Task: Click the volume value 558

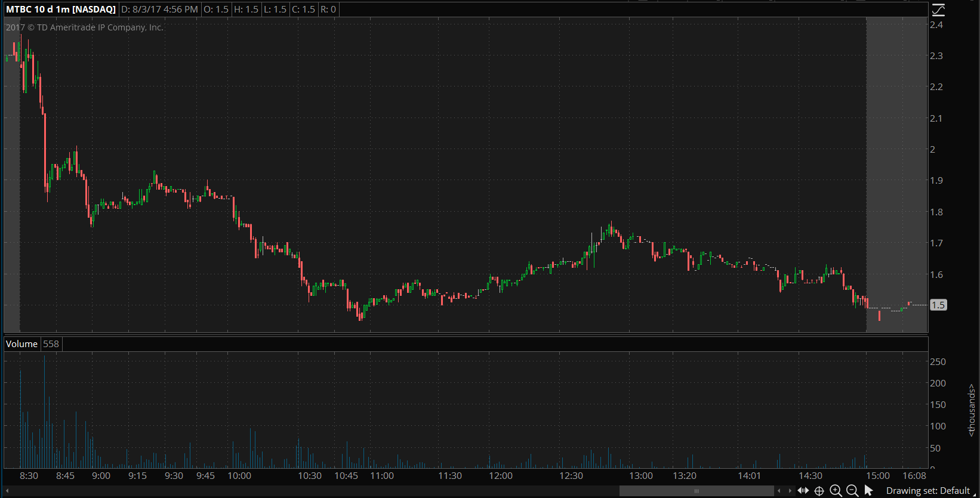Action: 51,344
